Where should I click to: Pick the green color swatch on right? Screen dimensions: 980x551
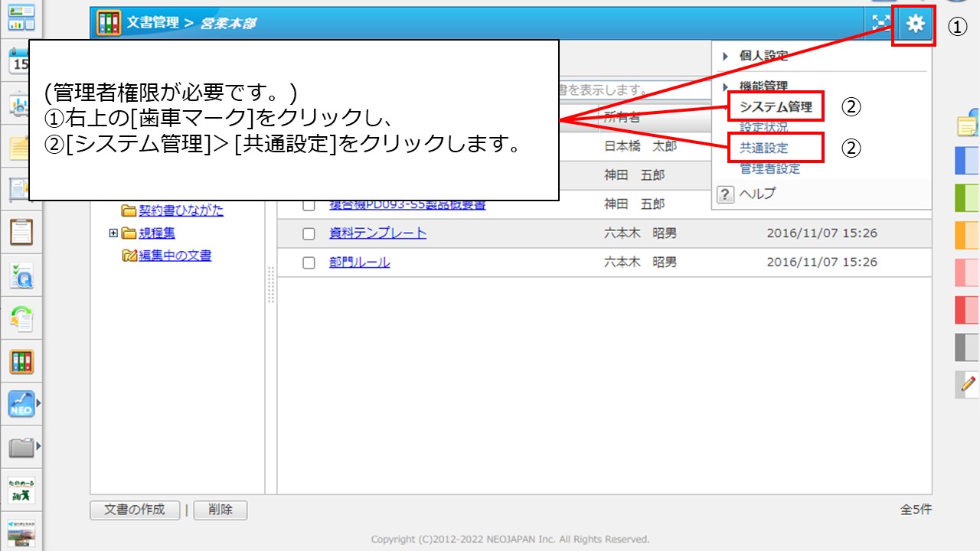966,198
